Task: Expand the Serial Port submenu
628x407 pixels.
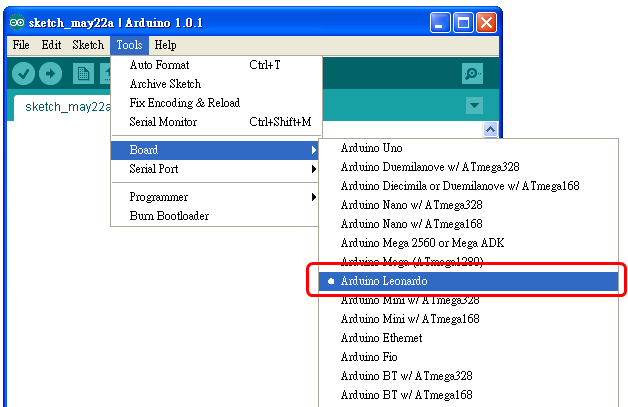Action: coord(215,169)
